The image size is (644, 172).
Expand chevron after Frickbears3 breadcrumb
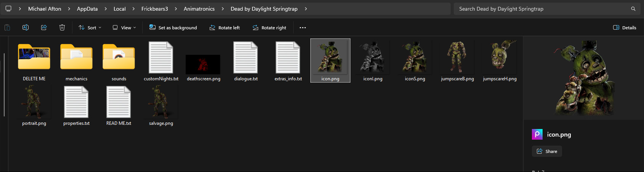tap(176, 9)
